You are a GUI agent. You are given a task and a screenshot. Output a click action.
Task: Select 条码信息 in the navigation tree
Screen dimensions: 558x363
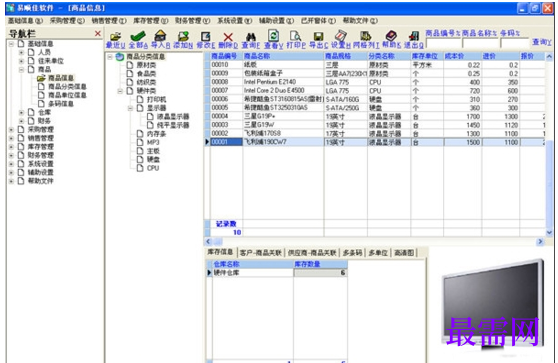click(x=61, y=104)
